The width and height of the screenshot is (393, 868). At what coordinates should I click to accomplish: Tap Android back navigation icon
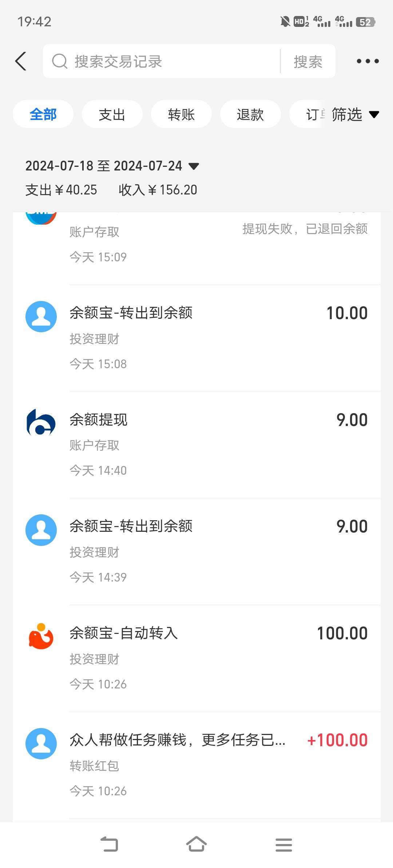(109, 844)
